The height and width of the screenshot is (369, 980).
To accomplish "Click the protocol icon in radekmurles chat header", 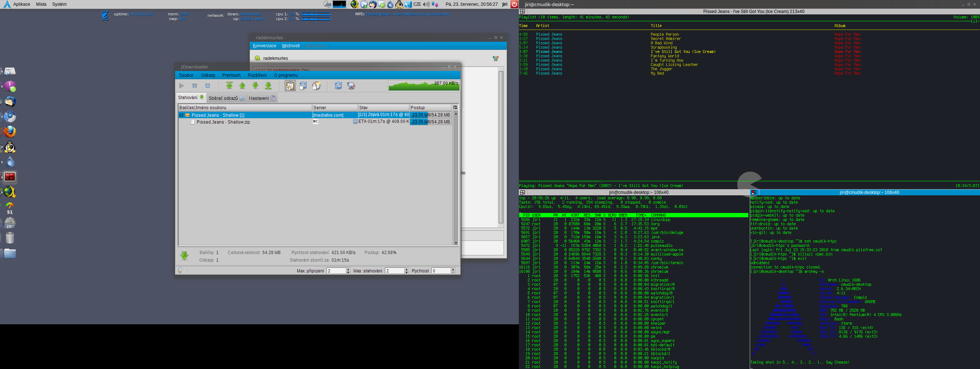I will click(x=496, y=58).
